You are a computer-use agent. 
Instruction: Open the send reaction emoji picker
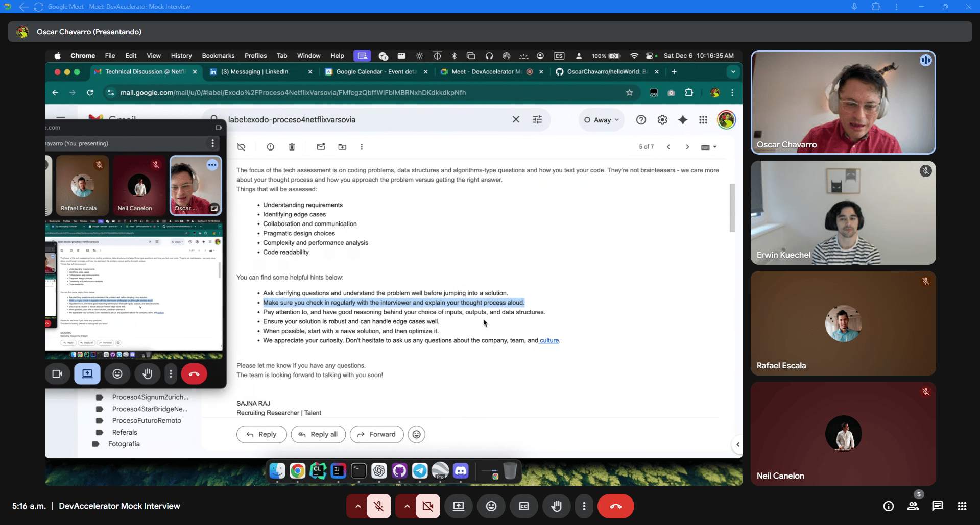point(491,506)
